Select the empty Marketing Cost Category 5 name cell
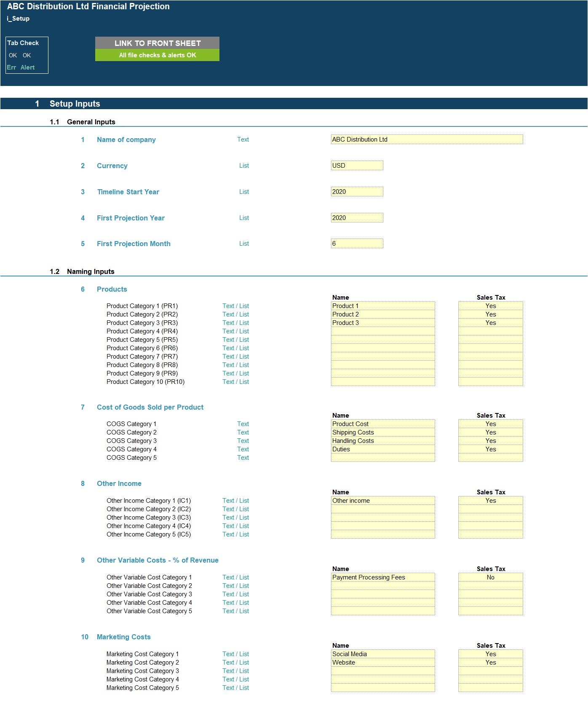 tap(383, 688)
